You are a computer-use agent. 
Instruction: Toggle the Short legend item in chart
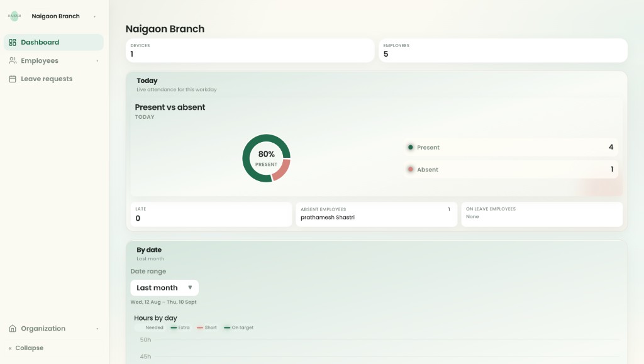coord(206,328)
